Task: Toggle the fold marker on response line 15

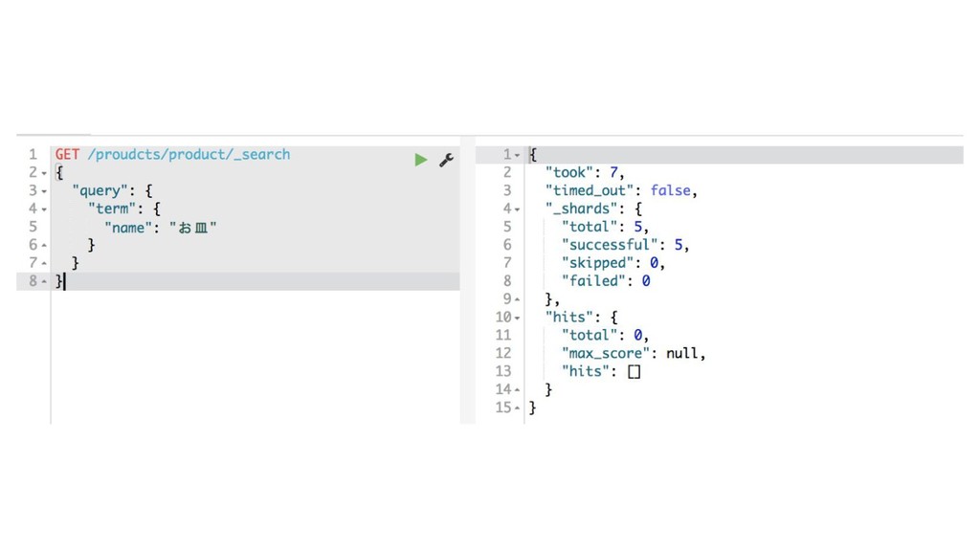Action: tap(518, 408)
